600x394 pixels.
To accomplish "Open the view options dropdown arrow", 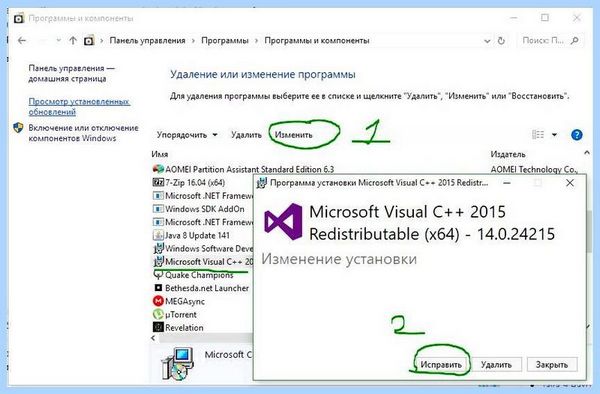I will 554,135.
